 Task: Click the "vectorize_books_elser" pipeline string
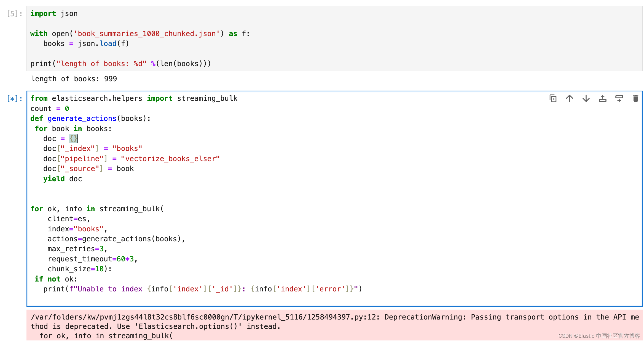click(170, 159)
